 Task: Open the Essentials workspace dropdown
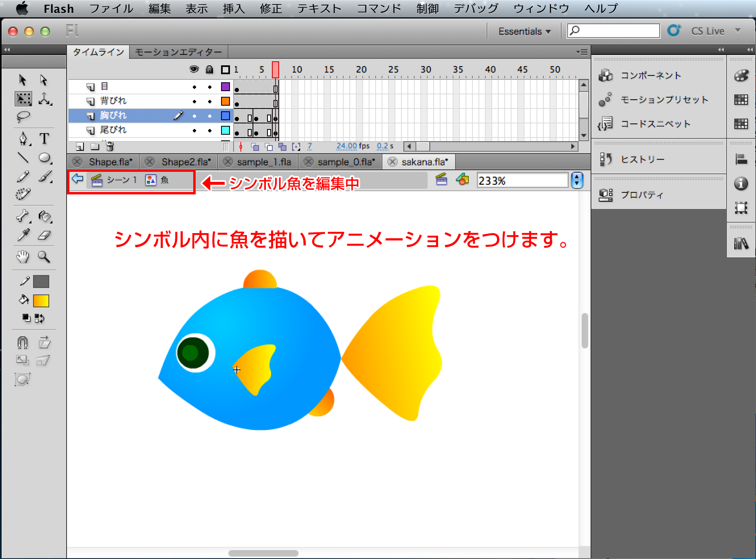[524, 31]
